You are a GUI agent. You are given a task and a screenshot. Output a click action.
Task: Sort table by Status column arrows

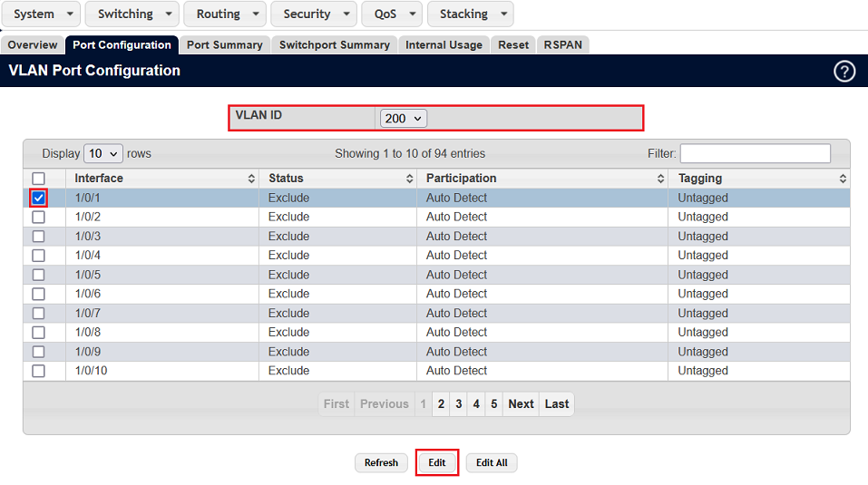[409, 179]
